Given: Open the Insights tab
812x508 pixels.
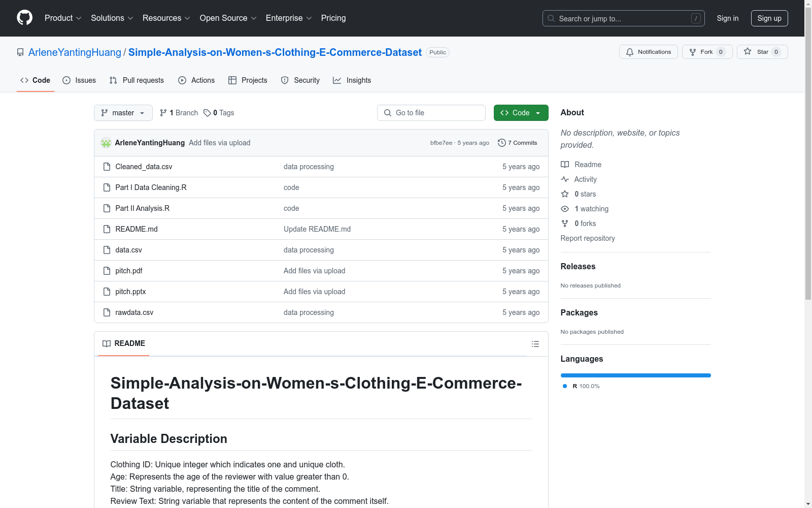Looking at the screenshot, I should tap(352, 80).
